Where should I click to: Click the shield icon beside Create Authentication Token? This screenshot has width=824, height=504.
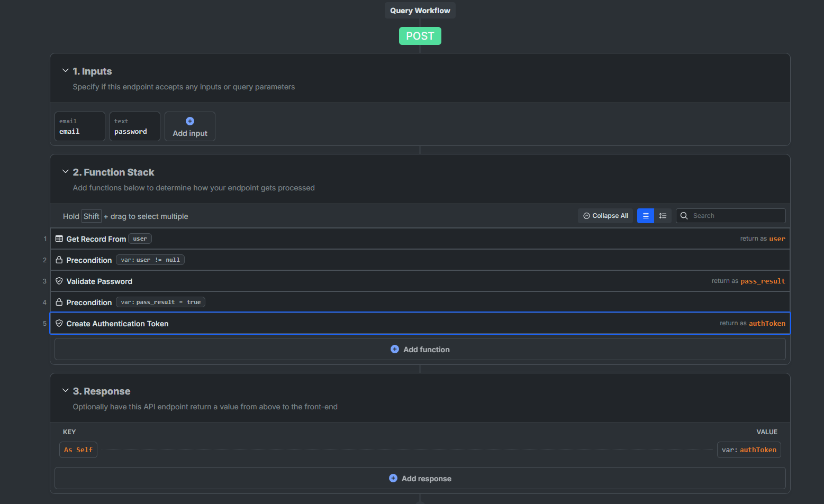59,323
